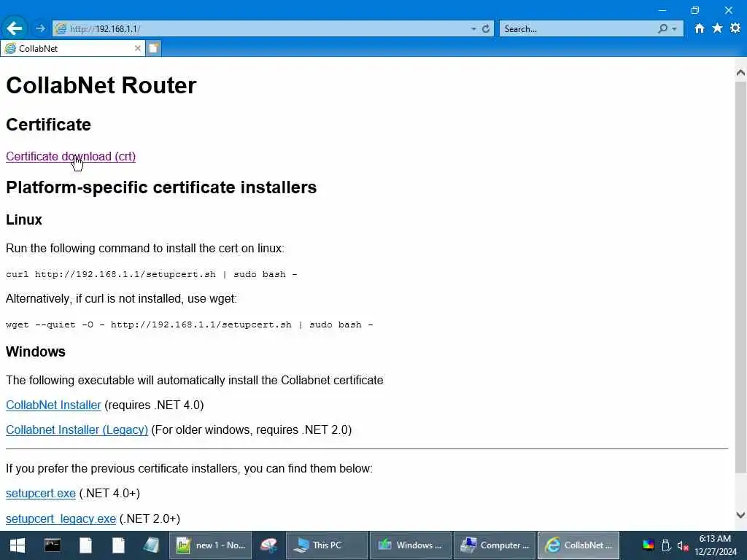Image resolution: width=747 pixels, height=560 pixels.
Task: Open the Tools gear menu
Action: (735, 28)
